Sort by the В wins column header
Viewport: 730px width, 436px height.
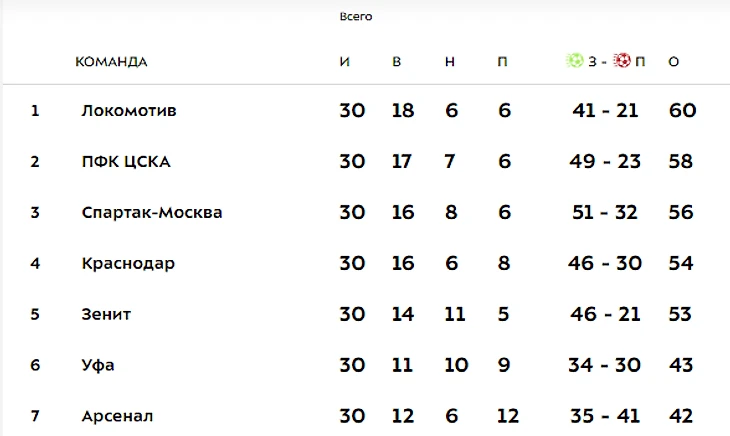tap(397, 61)
